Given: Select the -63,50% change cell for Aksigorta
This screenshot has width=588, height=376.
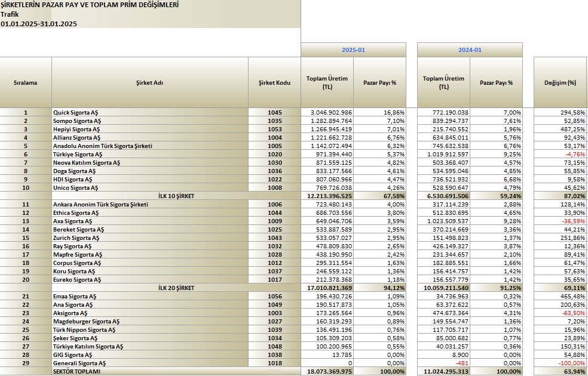Looking at the screenshot, I should (x=561, y=313).
